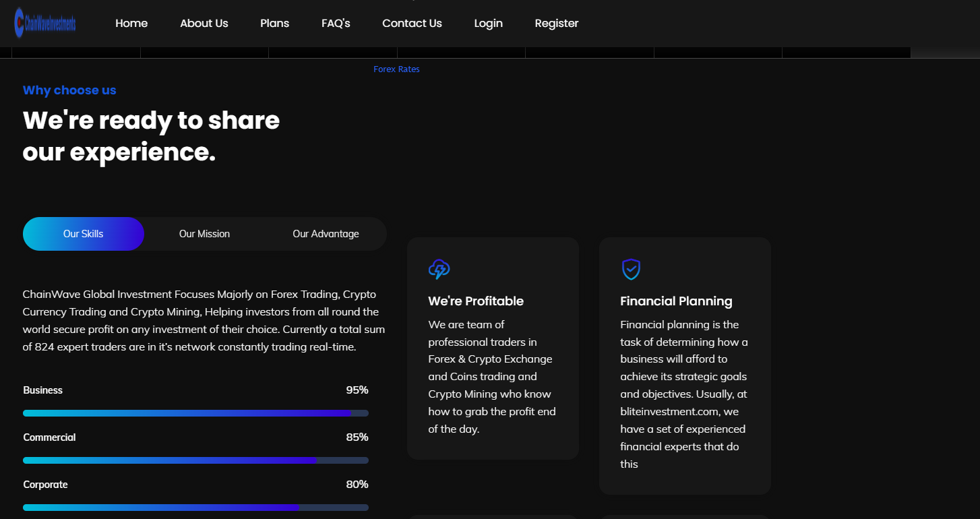Select the Our Skills tab
Viewport: 980px width, 519px height.
point(84,234)
